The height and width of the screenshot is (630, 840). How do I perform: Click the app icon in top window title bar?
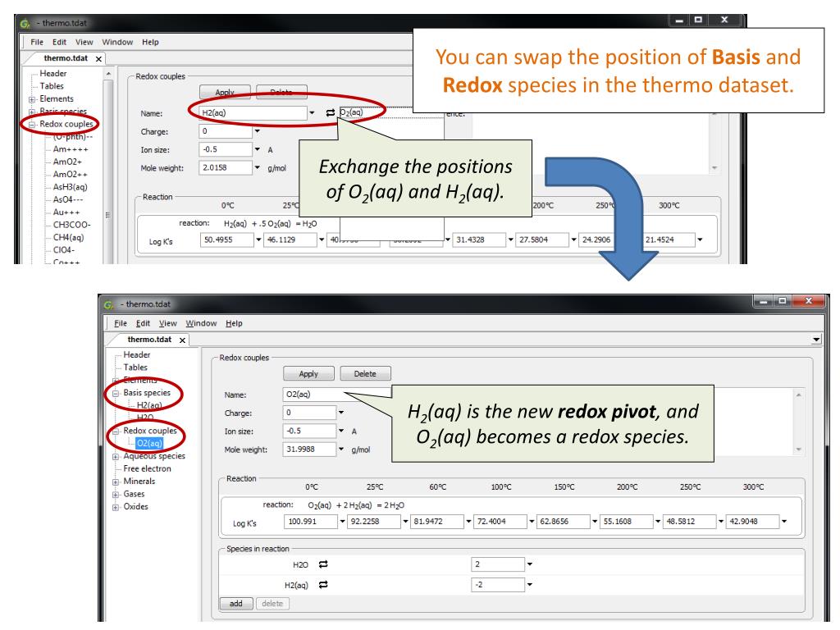[25, 23]
